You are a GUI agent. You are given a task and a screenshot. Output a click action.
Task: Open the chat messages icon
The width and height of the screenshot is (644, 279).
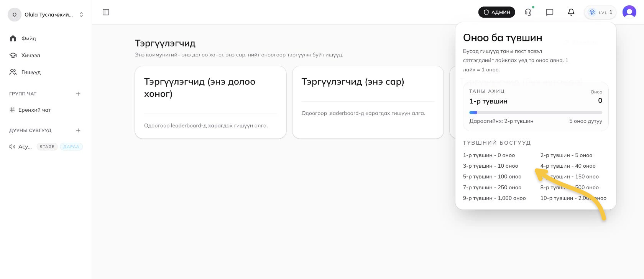(550, 12)
